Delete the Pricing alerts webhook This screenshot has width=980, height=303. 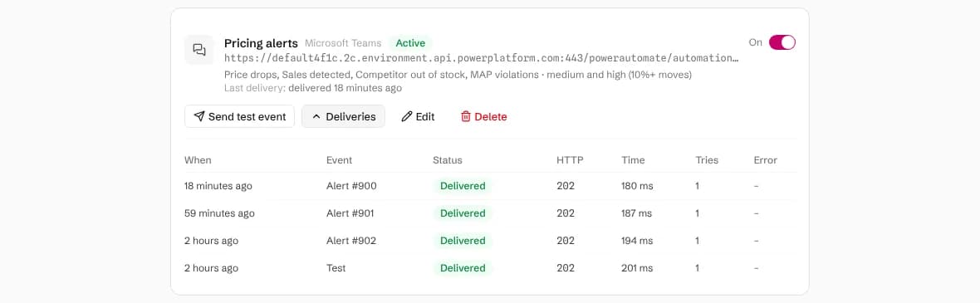(x=483, y=116)
